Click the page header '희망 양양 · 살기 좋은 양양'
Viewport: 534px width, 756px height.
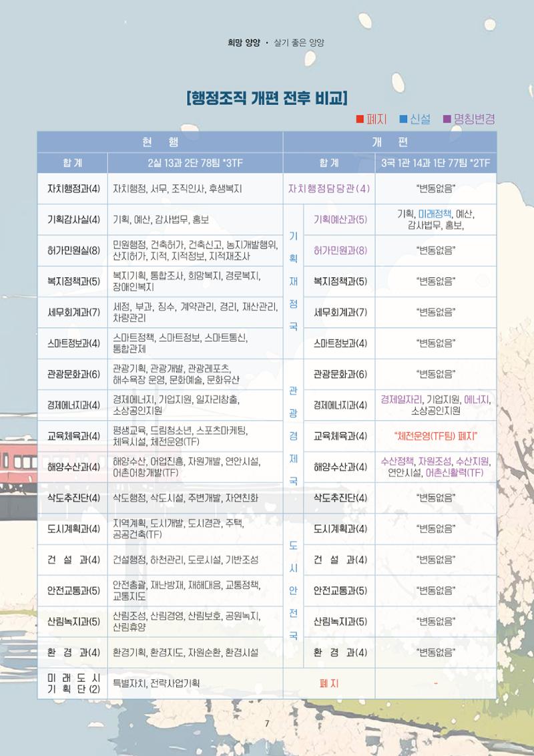pos(276,43)
